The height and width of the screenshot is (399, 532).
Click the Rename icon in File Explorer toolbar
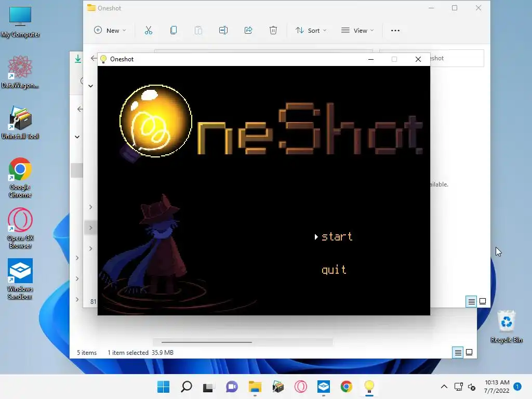click(223, 30)
